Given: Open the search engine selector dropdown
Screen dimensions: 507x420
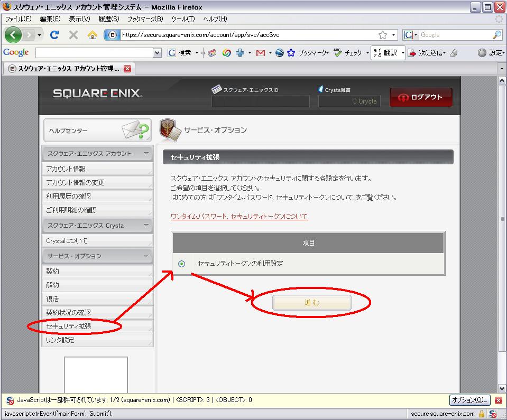Looking at the screenshot, I should point(411,34).
